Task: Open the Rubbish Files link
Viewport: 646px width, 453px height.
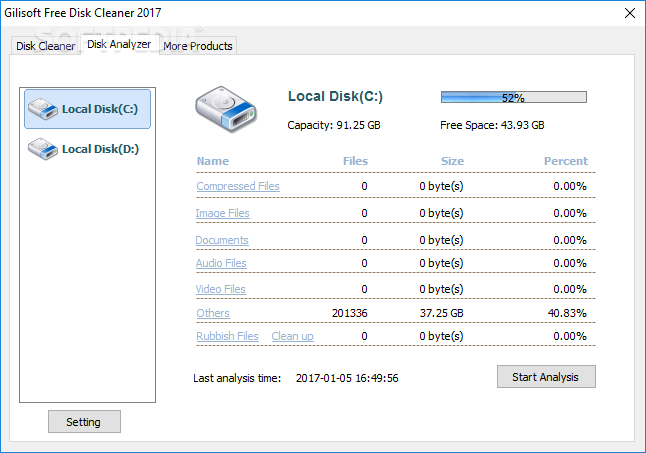Action: coord(227,336)
